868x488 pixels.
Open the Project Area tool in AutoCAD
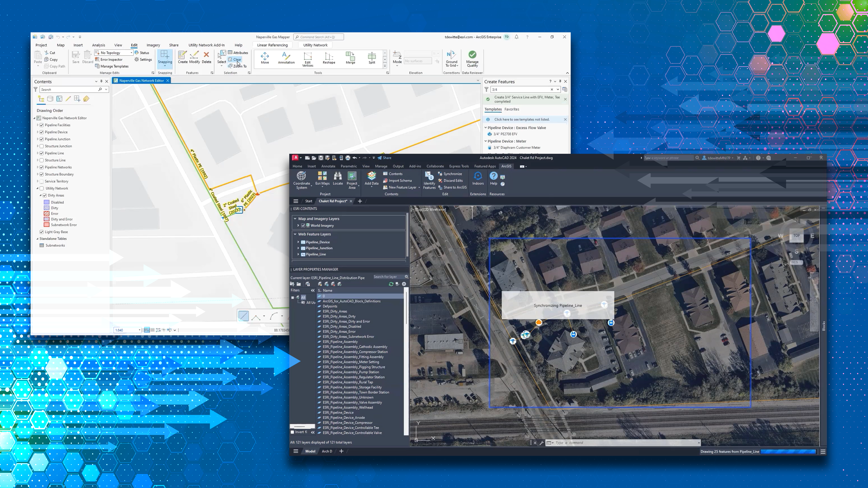click(x=352, y=180)
